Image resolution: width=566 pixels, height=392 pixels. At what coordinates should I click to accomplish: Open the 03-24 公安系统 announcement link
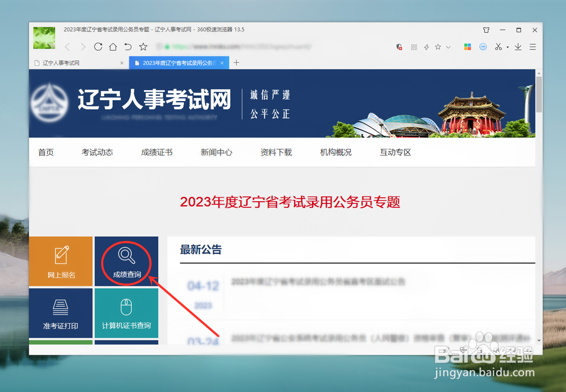coord(381,338)
